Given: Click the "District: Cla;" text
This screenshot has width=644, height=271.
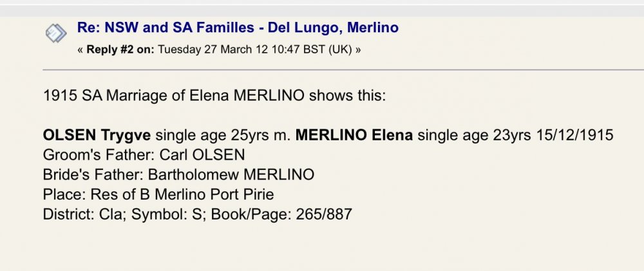Looking at the screenshot, I should [x=84, y=214].
